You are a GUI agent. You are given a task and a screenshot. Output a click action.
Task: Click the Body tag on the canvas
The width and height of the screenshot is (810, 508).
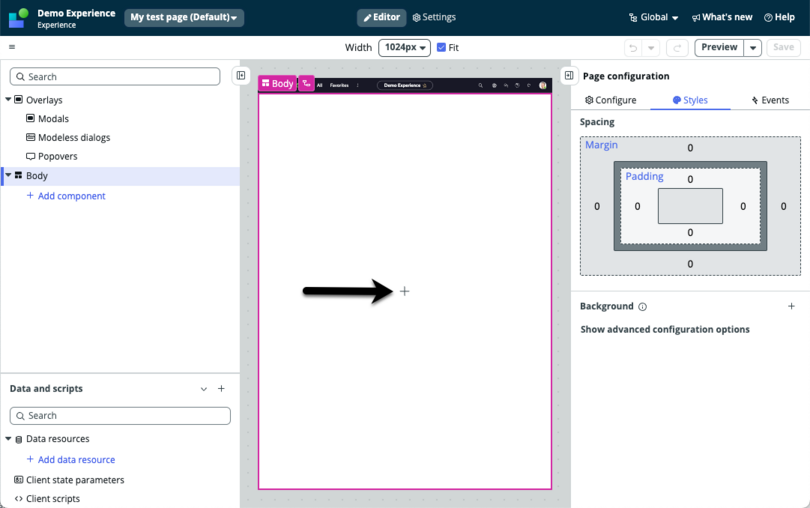point(277,83)
